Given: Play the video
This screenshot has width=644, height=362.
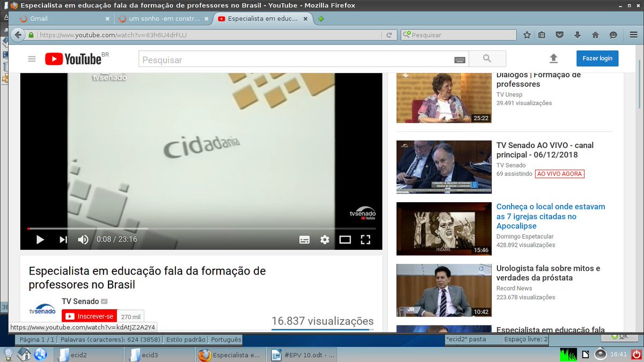Looking at the screenshot, I should click(x=40, y=240).
